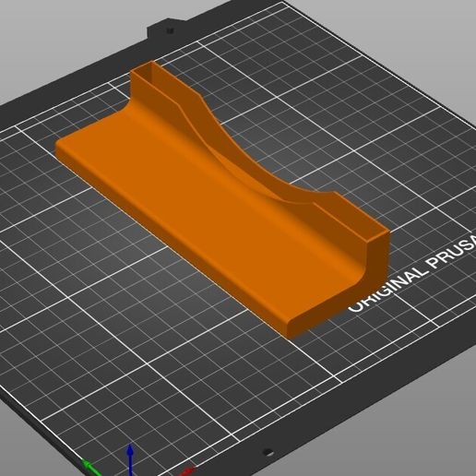Click the red X axis arrow
This screenshot has width=476, height=476.
point(186,471)
